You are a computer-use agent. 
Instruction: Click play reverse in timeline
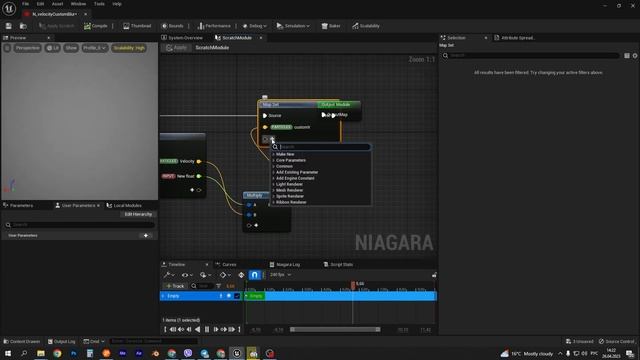click(198, 329)
